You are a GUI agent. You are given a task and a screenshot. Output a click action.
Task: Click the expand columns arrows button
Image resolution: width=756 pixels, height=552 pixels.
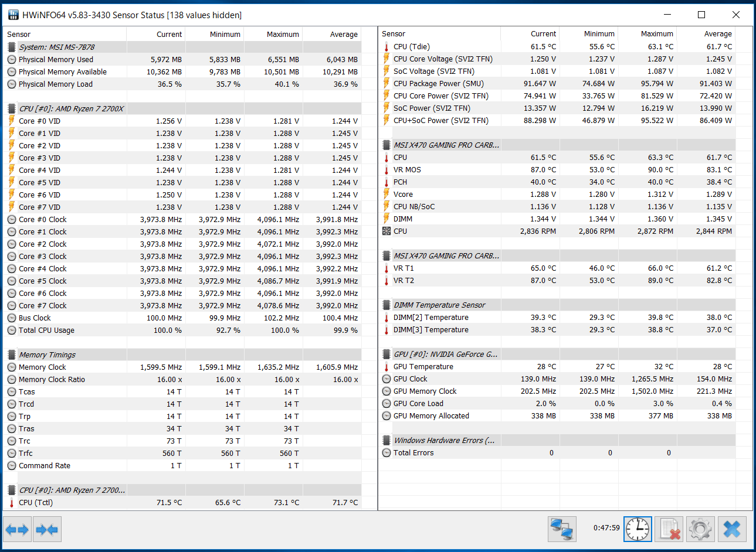(17, 530)
